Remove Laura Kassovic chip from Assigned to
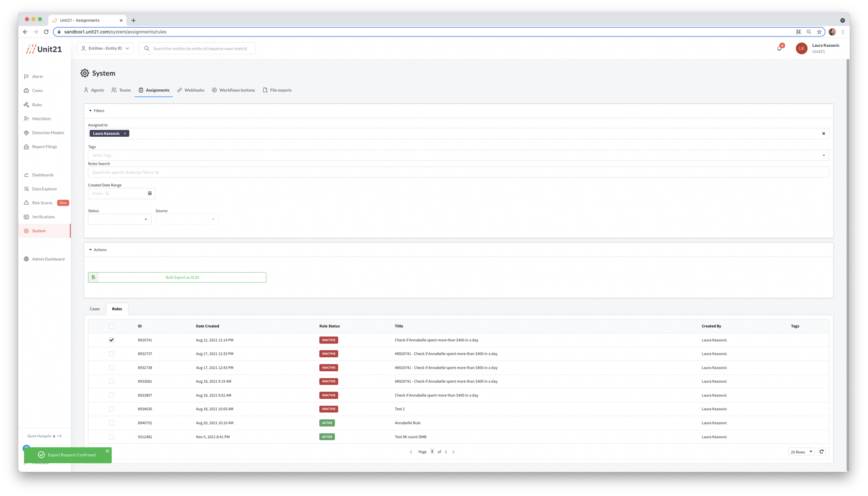 [x=125, y=134]
